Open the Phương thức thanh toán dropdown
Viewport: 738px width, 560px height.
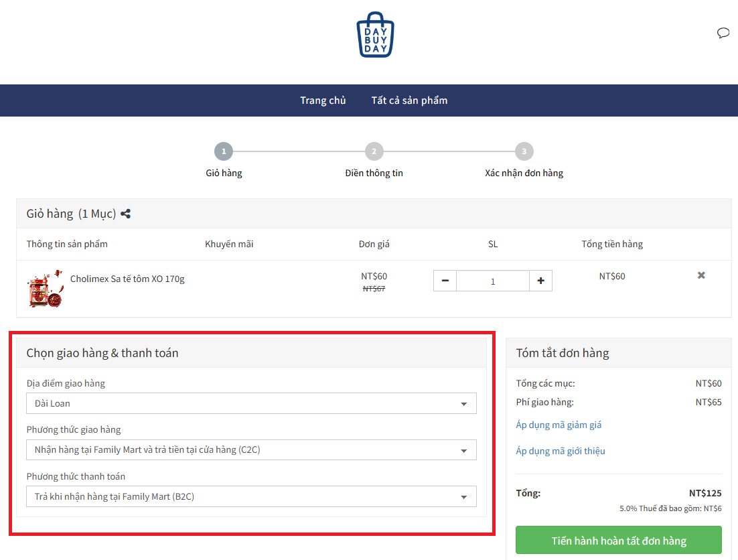(251, 496)
